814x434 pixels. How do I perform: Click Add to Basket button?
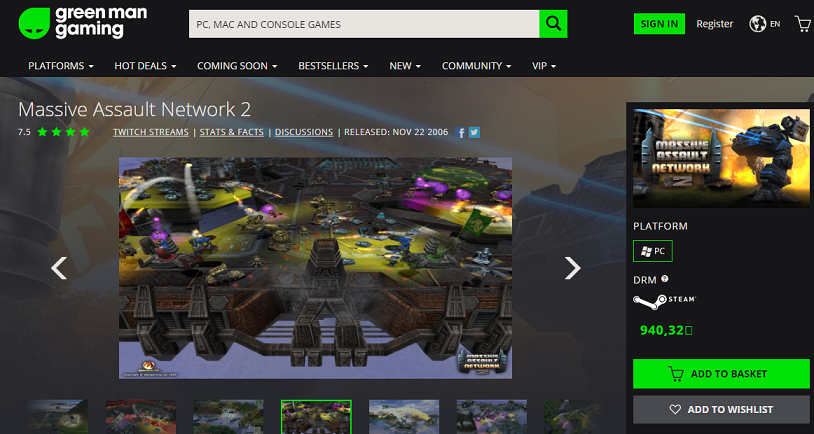tap(721, 374)
